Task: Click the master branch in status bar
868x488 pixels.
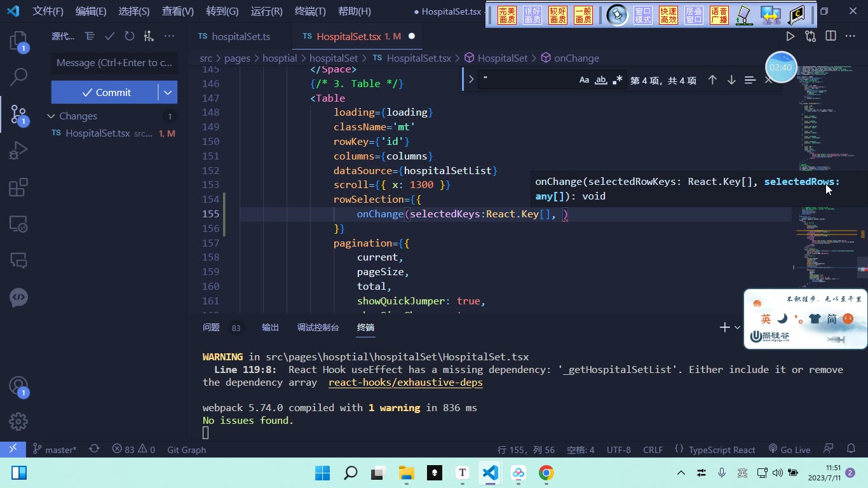Action: click(55, 449)
